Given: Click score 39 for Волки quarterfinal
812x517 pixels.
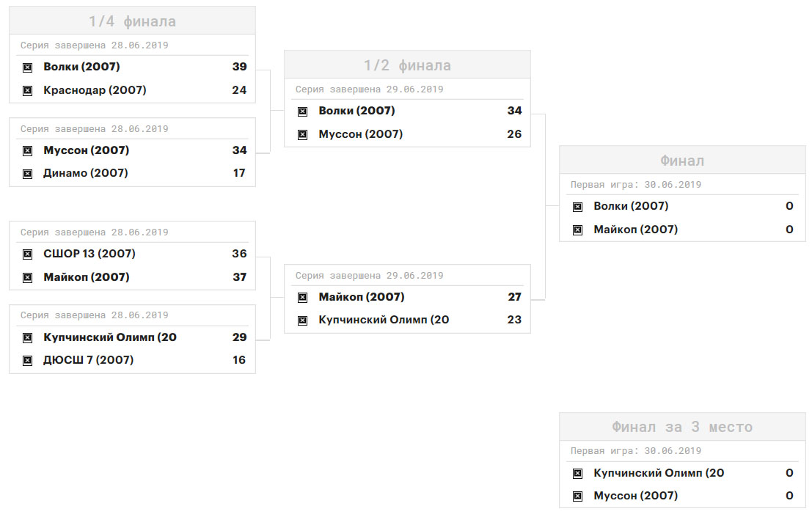Looking at the screenshot, I should tap(239, 67).
